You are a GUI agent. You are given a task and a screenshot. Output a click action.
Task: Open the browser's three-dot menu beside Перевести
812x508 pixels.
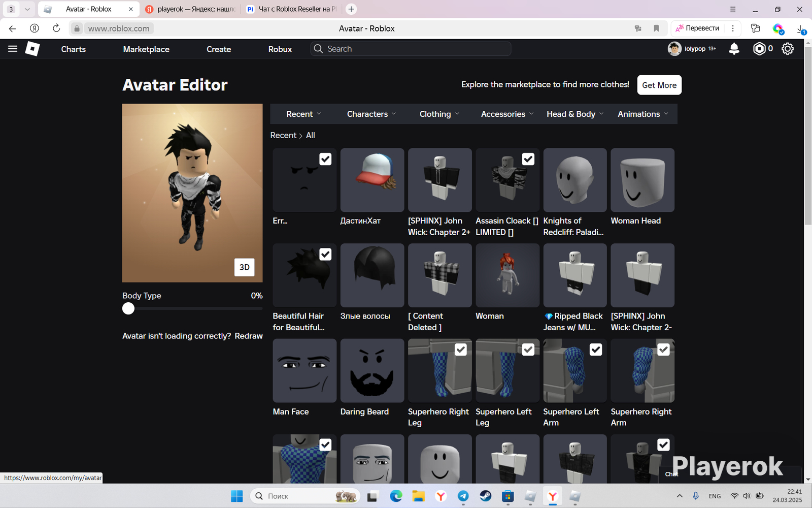(x=733, y=28)
